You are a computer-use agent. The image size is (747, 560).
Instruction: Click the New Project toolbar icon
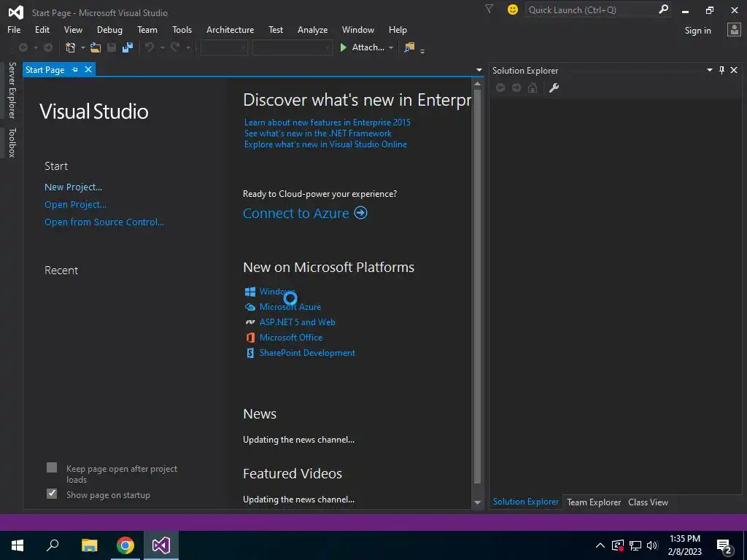pos(71,47)
